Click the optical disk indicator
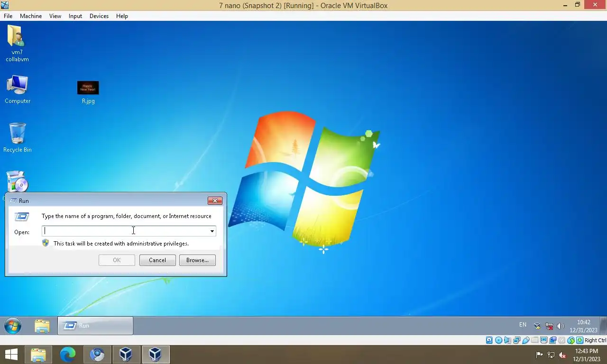The width and height of the screenshot is (607, 364). (x=498, y=340)
